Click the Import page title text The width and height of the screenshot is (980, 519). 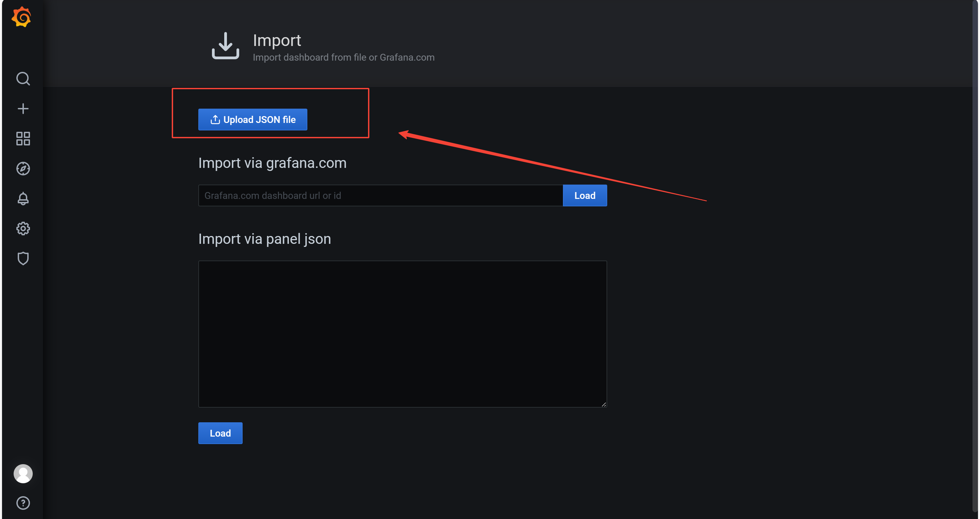pyautogui.click(x=277, y=40)
